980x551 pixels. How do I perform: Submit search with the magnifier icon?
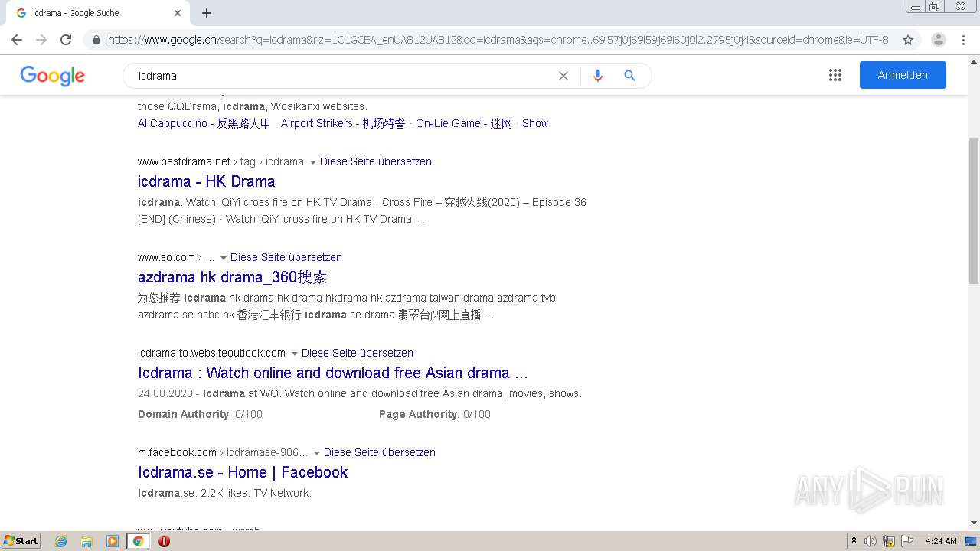pos(630,76)
